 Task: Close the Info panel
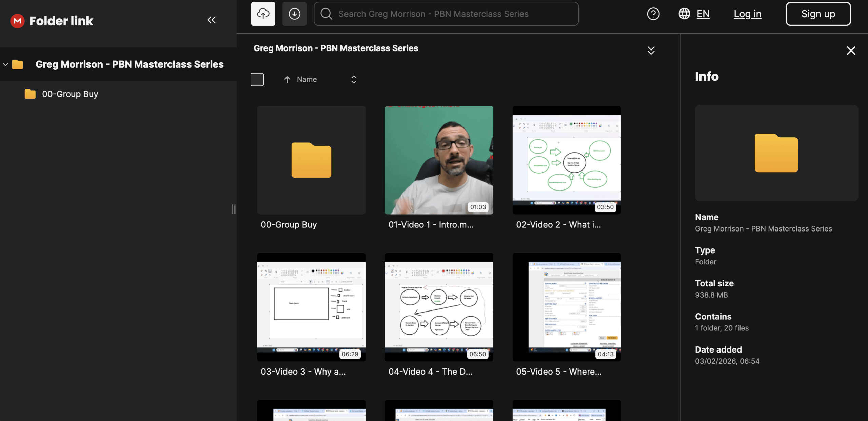(851, 51)
